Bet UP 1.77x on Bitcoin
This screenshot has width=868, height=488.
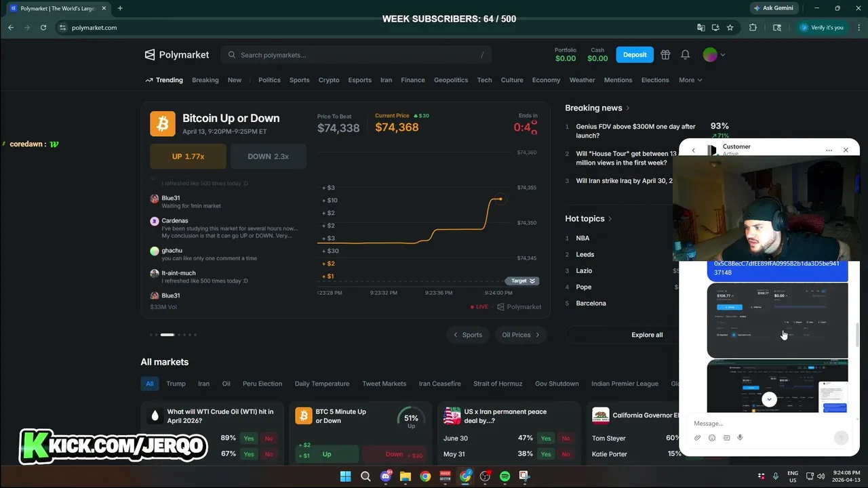click(x=188, y=157)
